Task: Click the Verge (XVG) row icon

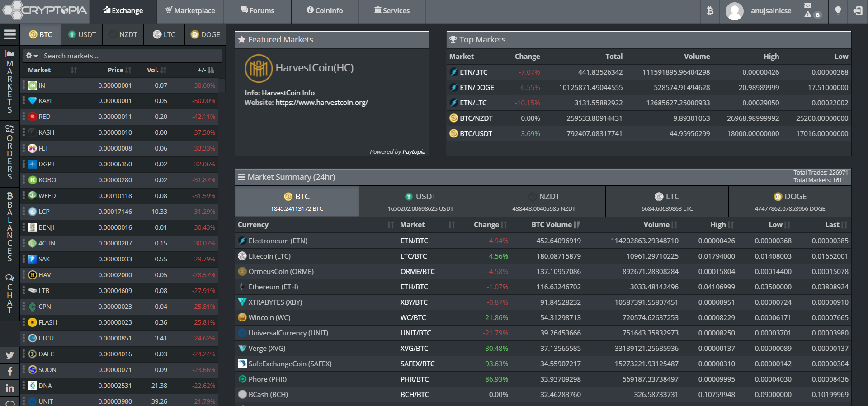Action: pos(242,348)
